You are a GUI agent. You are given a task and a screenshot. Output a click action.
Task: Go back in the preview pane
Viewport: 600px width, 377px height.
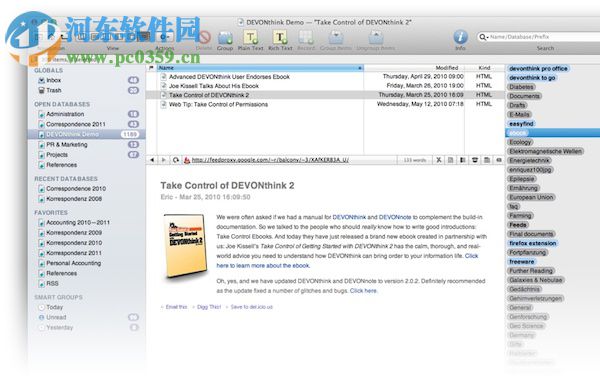click(152, 160)
